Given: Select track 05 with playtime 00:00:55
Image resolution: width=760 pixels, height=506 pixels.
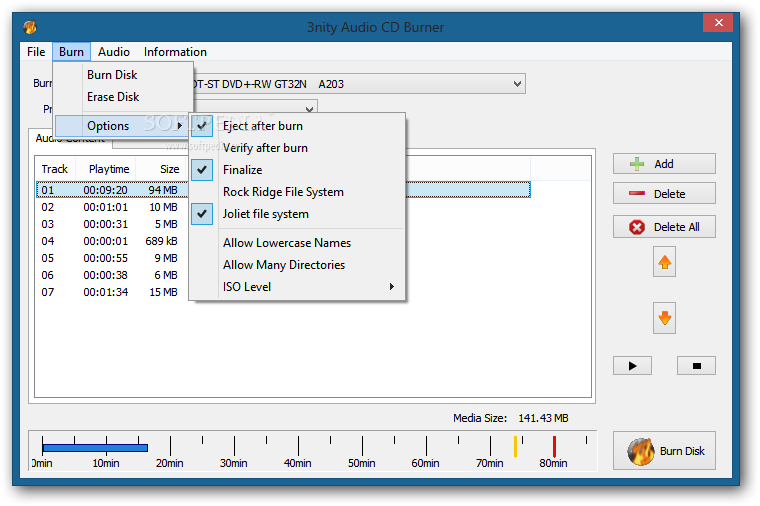Looking at the screenshot, I should (111, 258).
